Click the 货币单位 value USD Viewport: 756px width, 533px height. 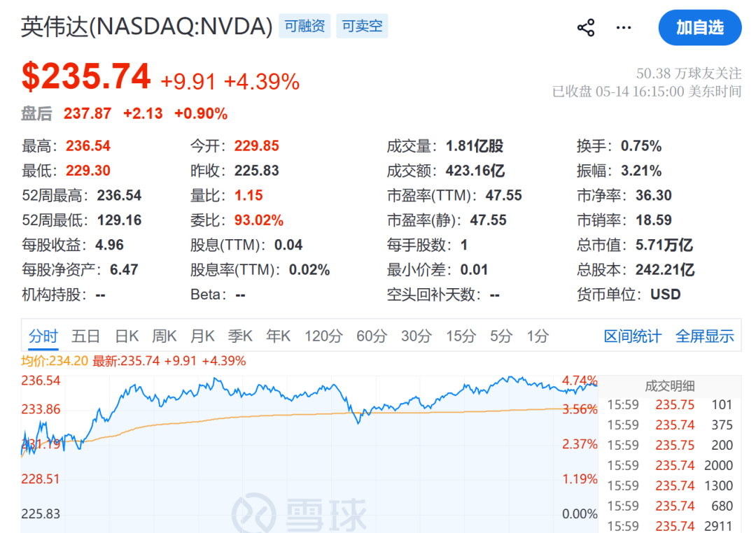point(666,294)
